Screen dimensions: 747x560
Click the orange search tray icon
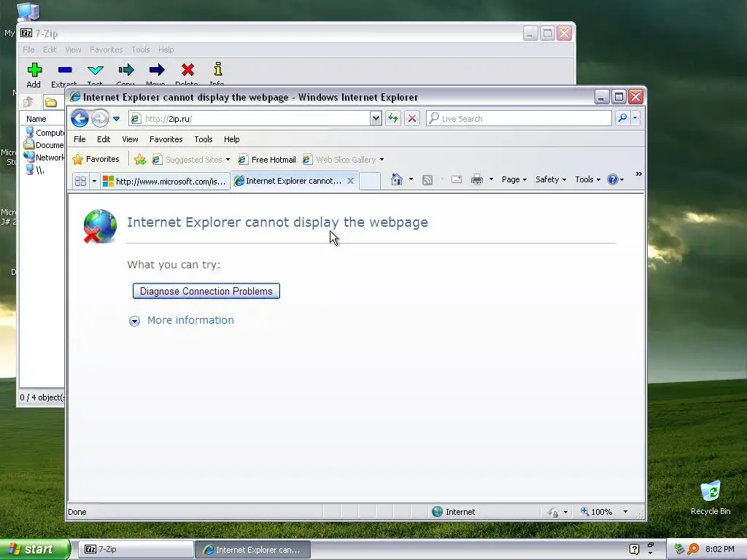click(694, 549)
